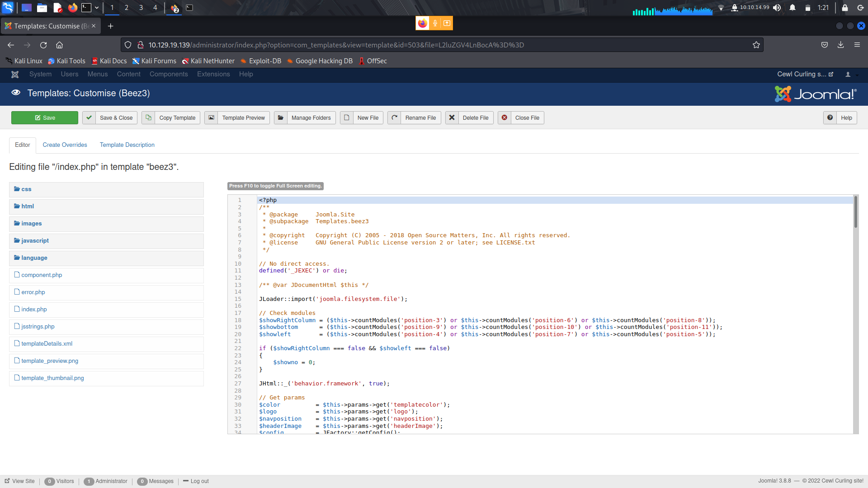Image resolution: width=868 pixels, height=488 pixels.
Task: Click the Copy Template toolbar icon
Action: [148, 118]
